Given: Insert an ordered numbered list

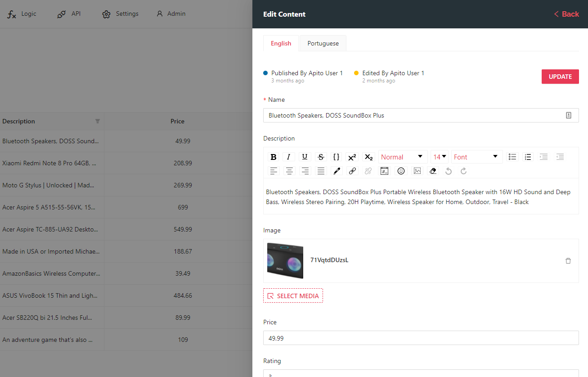Looking at the screenshot, I should (528, 157).
